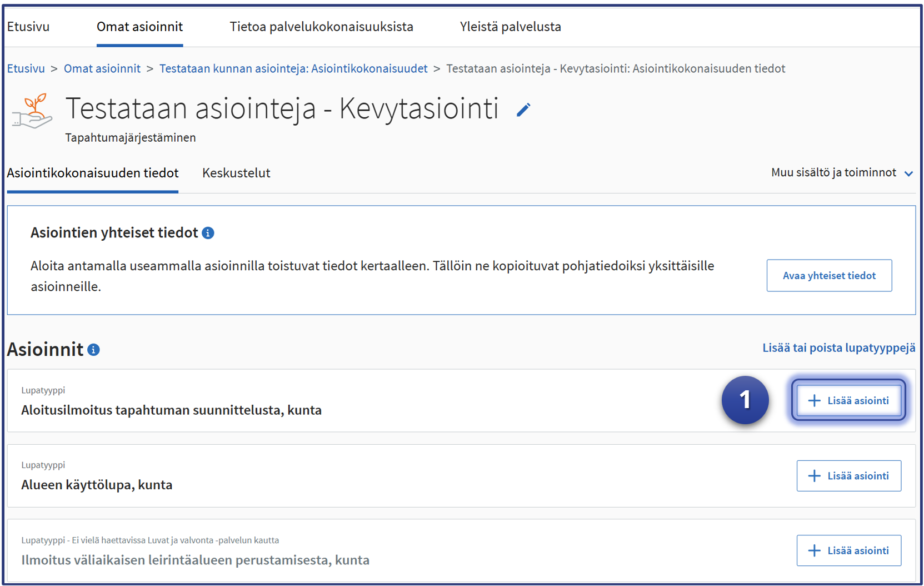The image size is (924, 586).
Task: Click info icon next to Asiointien yhteiset tiedot
Action: click(208, 233)
